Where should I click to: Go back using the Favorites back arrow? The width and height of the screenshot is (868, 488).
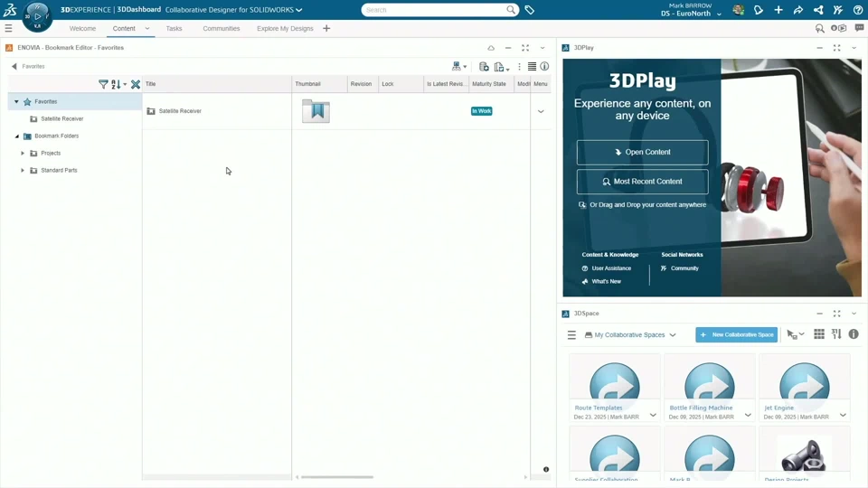(x=14, y=66)
